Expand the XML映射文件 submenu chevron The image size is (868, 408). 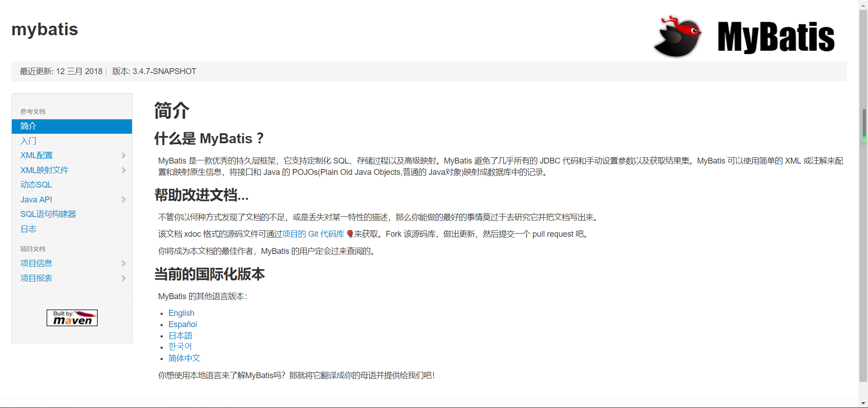pyautogui.click(x=123, y=170)
